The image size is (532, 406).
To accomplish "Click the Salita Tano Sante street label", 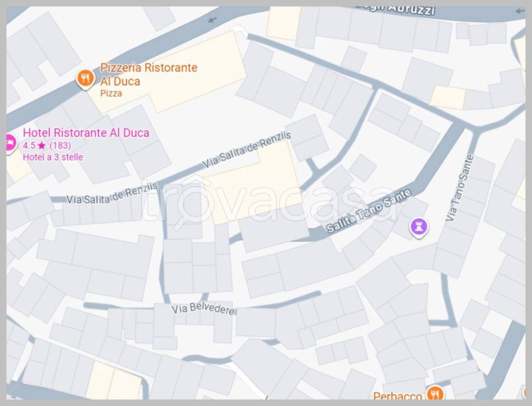I will pyautogui.click(x=369, y=211).
